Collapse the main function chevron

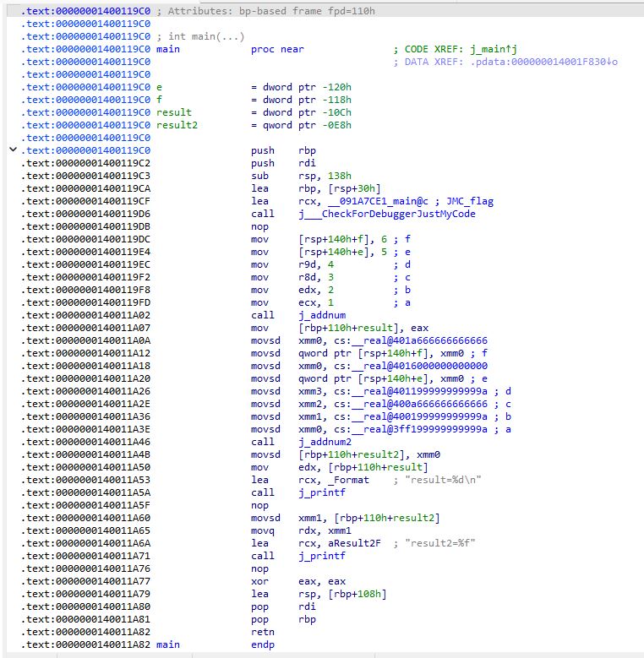[x=14, y=150]
